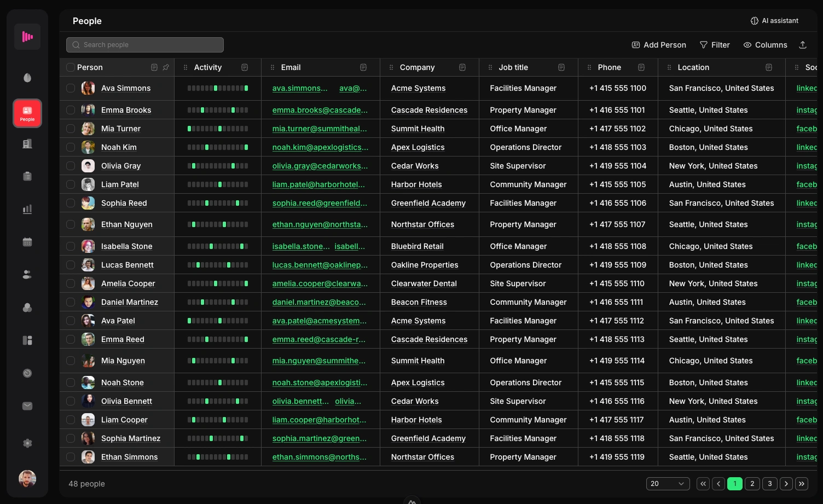
Task: Click the Add Person button
Action: pos(659,45)
